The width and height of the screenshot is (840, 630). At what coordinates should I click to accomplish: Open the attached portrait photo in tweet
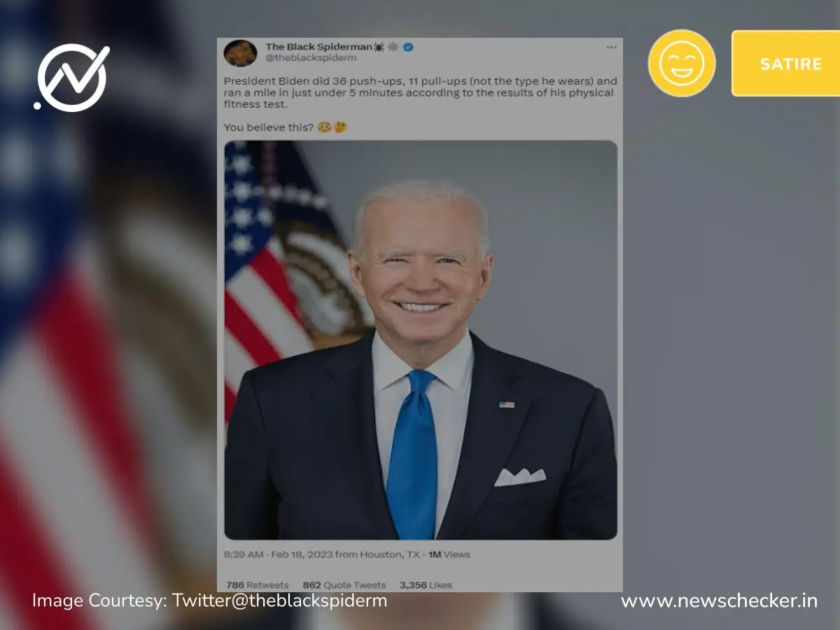[x=421, y=340]
